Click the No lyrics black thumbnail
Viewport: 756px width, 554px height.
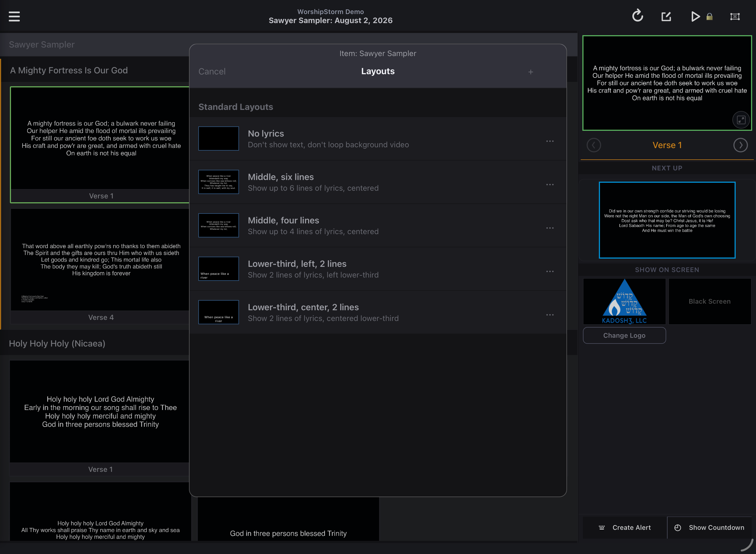[x=219, y=138]
